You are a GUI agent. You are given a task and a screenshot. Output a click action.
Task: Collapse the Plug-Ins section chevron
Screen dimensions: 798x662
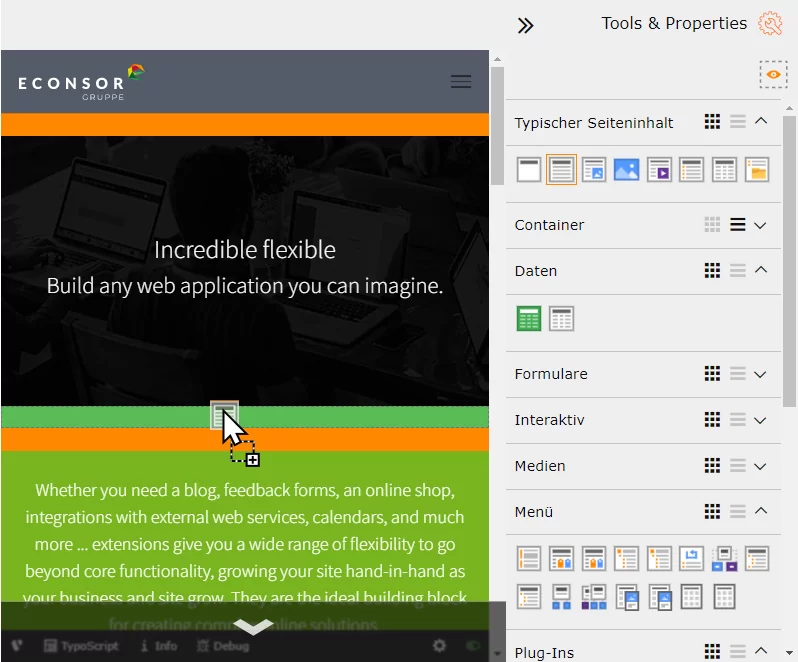point(761,650)
